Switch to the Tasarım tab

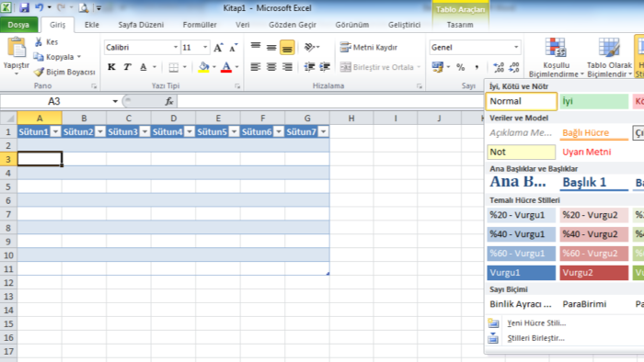460,25
